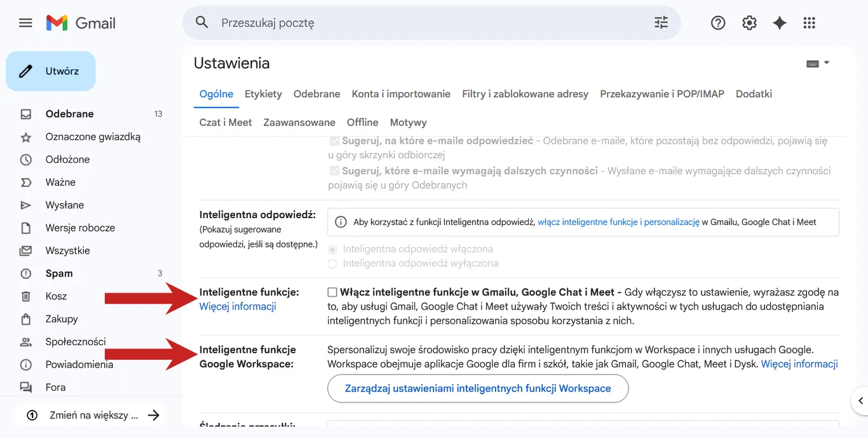
Task: Enable Włącz inteligentne funkcje checkbox
Action: click(332, 292)
